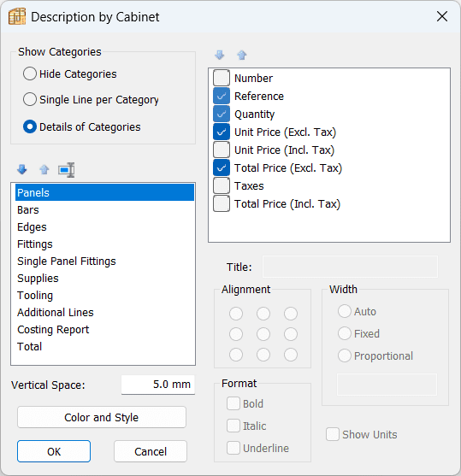This screenshot has width=461, height=476.
Task: Choose top-right alignment radio
Action: [291, 314]
